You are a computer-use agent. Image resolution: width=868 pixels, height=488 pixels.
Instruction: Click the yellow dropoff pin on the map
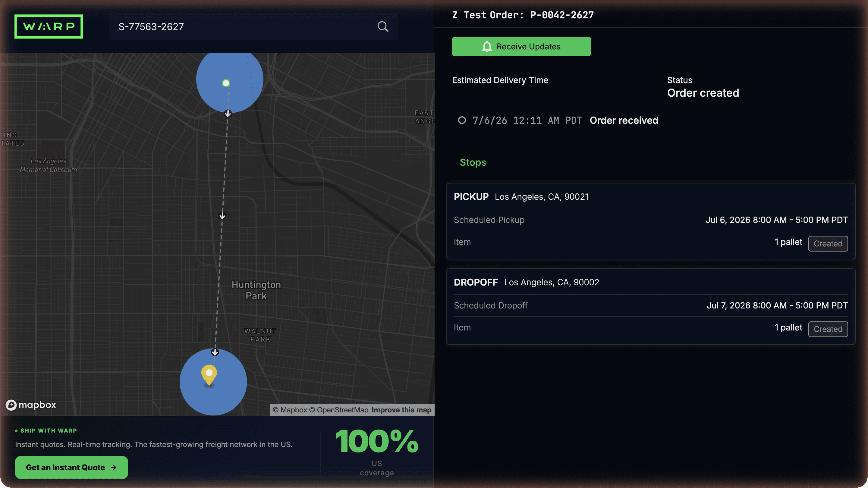(x=209, y=375)
